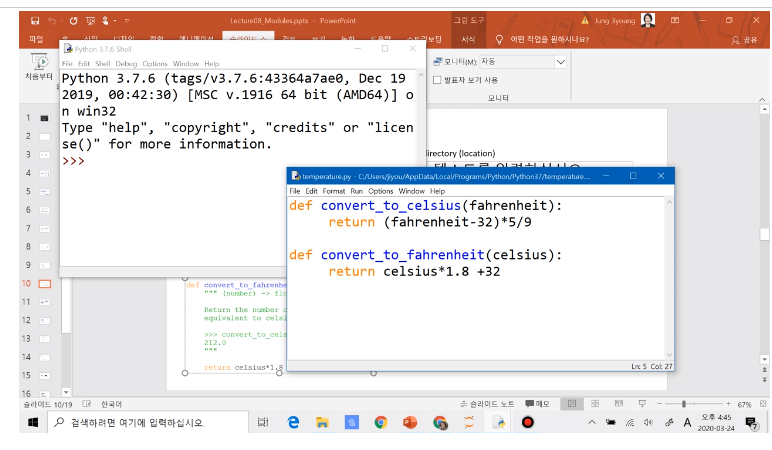
Task: Click 'Ln: 5 Col: 27' status in editor
Action: pyautogui.click(x=651, y=366)
